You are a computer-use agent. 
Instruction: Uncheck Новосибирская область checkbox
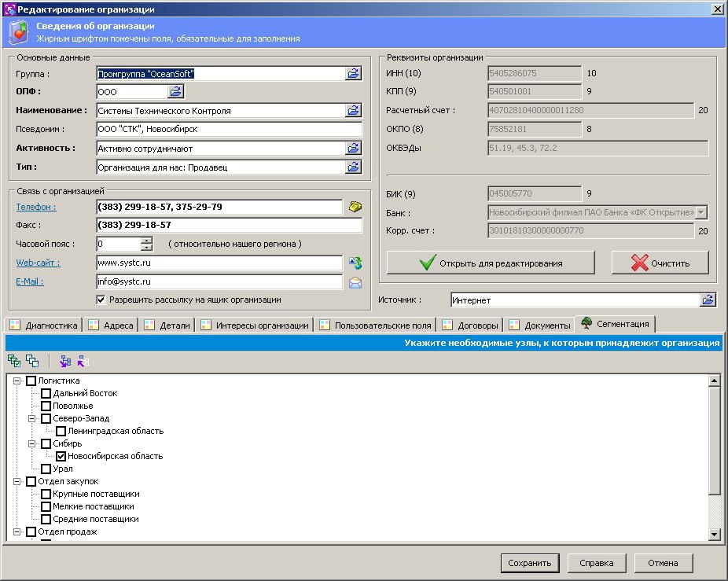coord(61,456)
